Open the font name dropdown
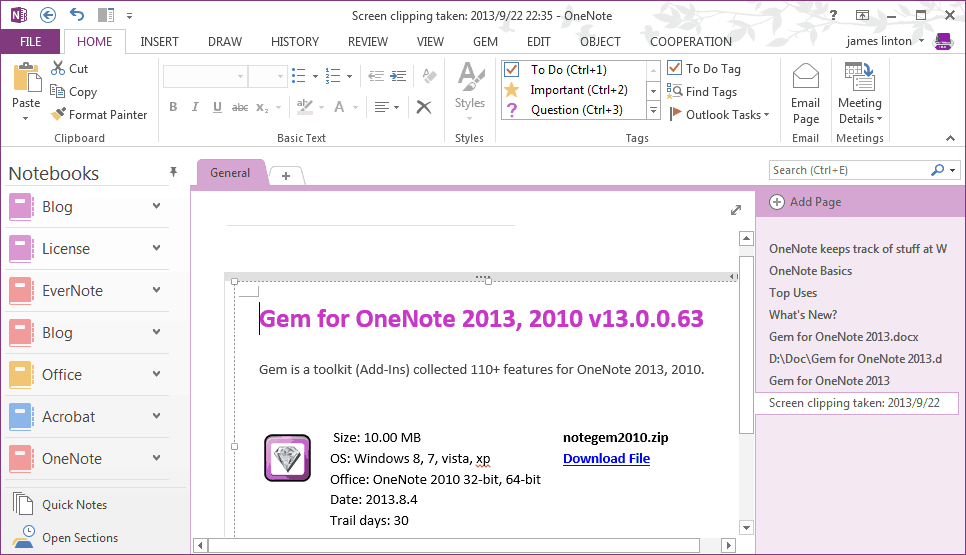This screenshot has width=966, height=555. tap(240, 76)
